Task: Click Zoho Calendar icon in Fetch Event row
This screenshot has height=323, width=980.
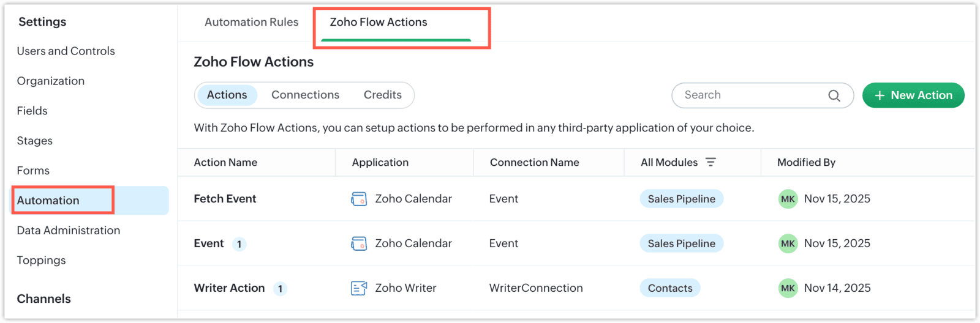Action: click(x=359, y=199)
